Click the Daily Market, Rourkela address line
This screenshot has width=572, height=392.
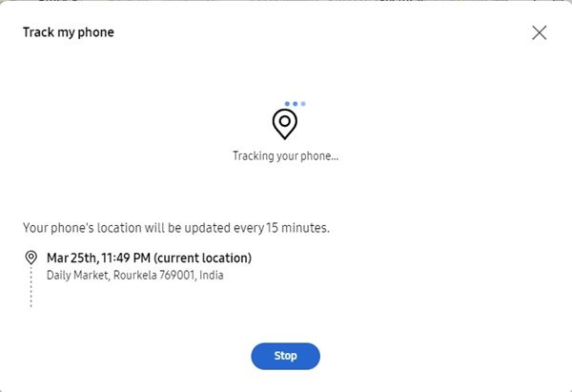tap(135, 275)
